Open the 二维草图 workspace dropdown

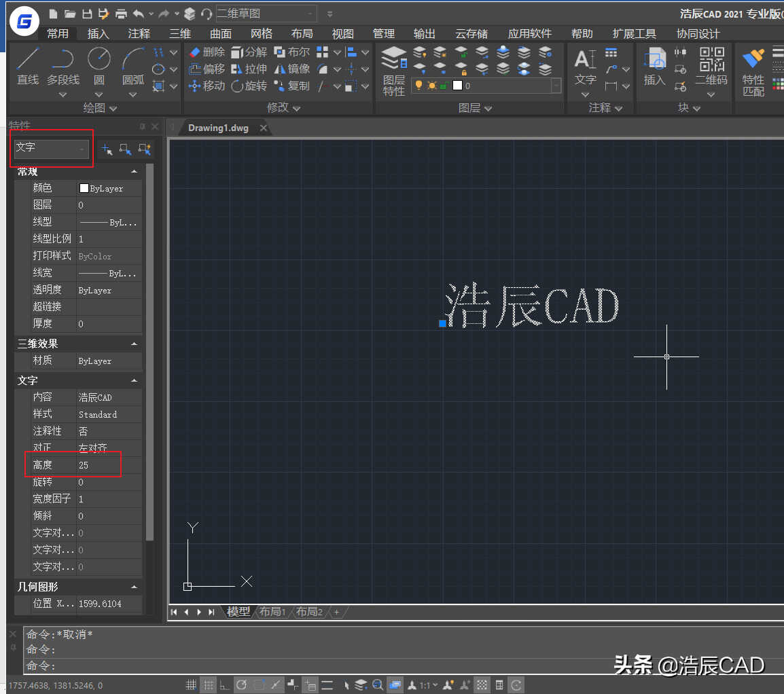tap(266, 14)
